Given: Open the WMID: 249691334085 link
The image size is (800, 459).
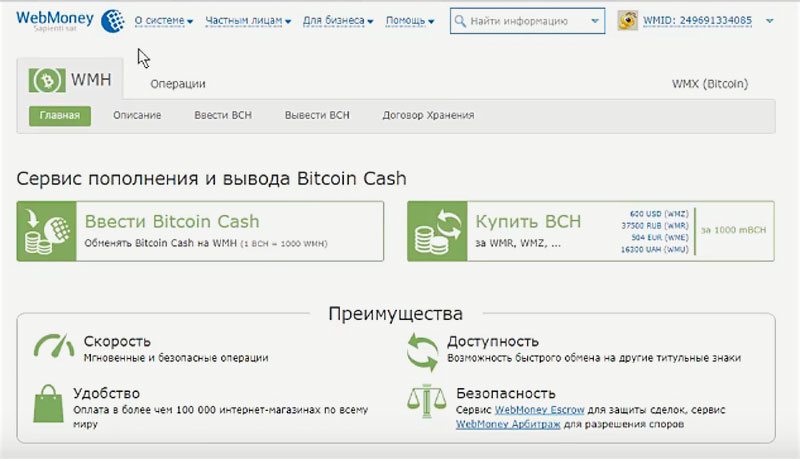Looking at the screenshot, I should point(697,20).
